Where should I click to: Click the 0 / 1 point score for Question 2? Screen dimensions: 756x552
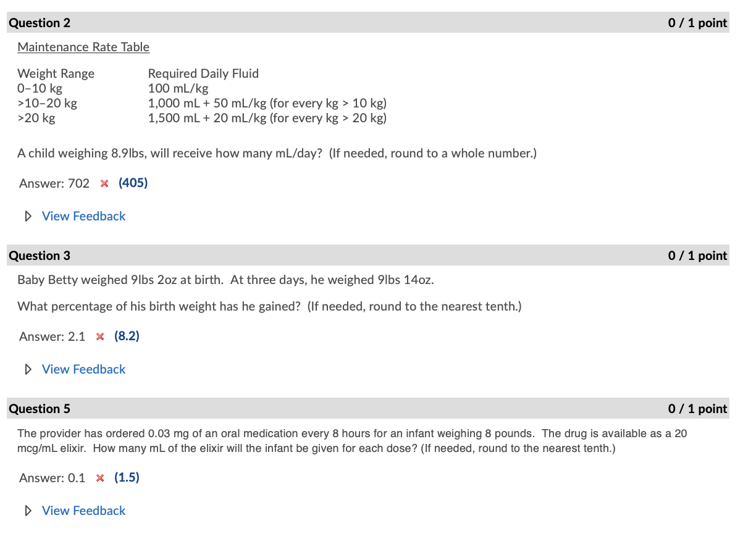pos(697,23)
